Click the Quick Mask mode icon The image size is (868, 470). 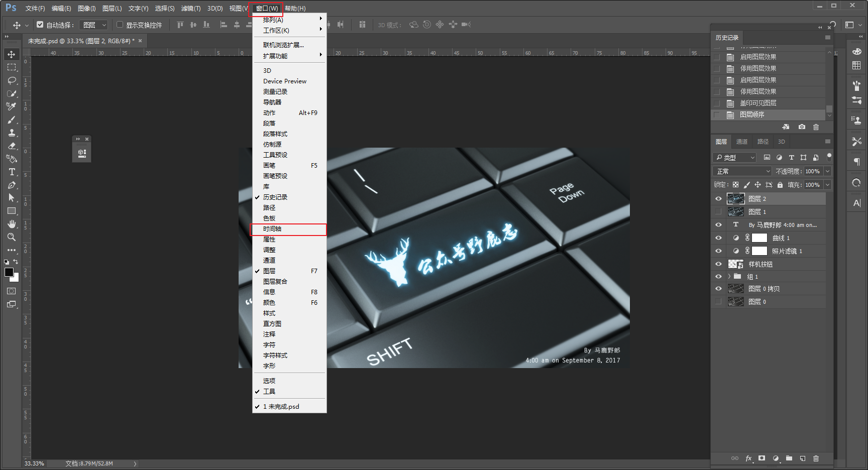(12, 291)
